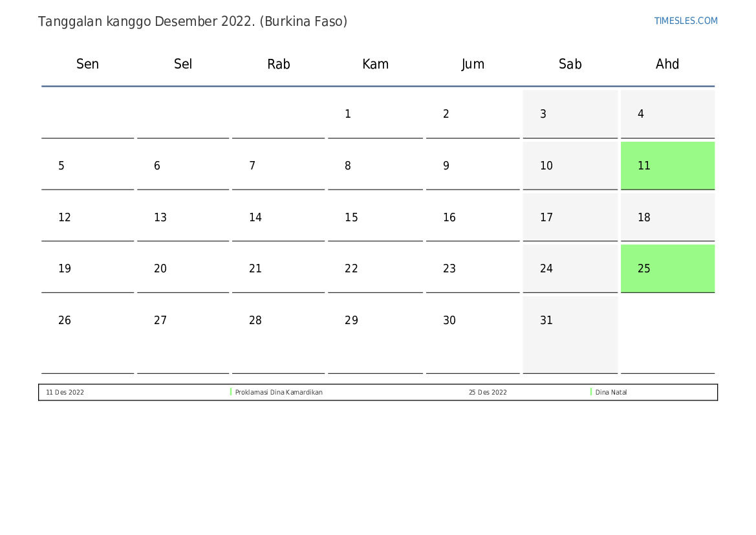Viewport: 756px width, 535px height.
Task: Select day 1 under Kam
Action: pos(348,114)
